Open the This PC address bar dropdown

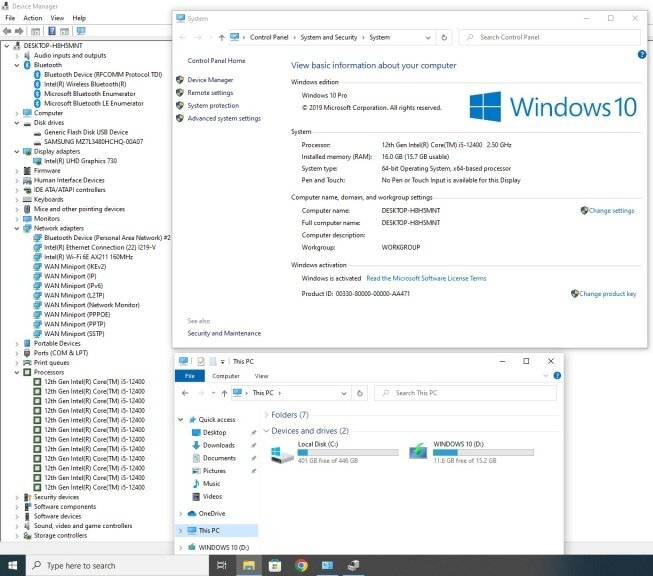pos(344,393)
